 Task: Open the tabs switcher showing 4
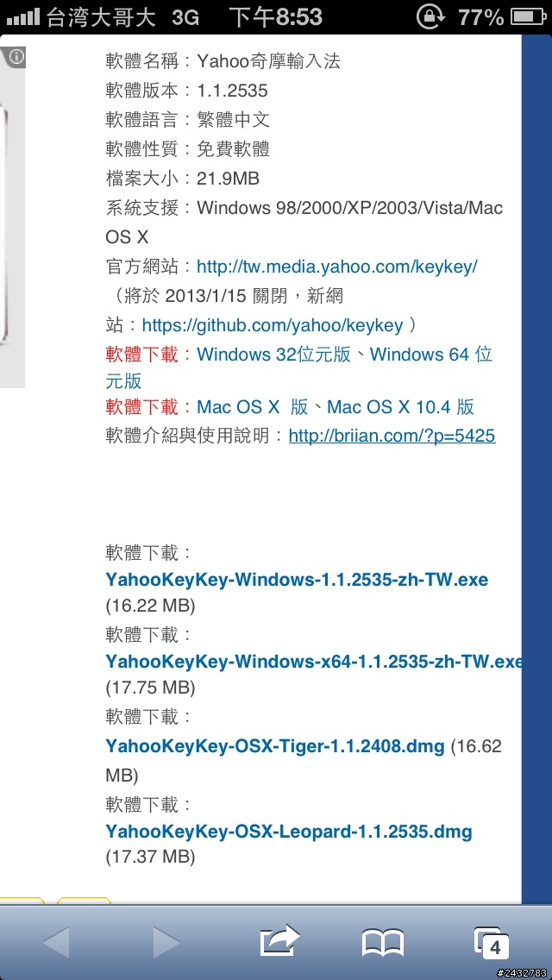tap(492, 943)
